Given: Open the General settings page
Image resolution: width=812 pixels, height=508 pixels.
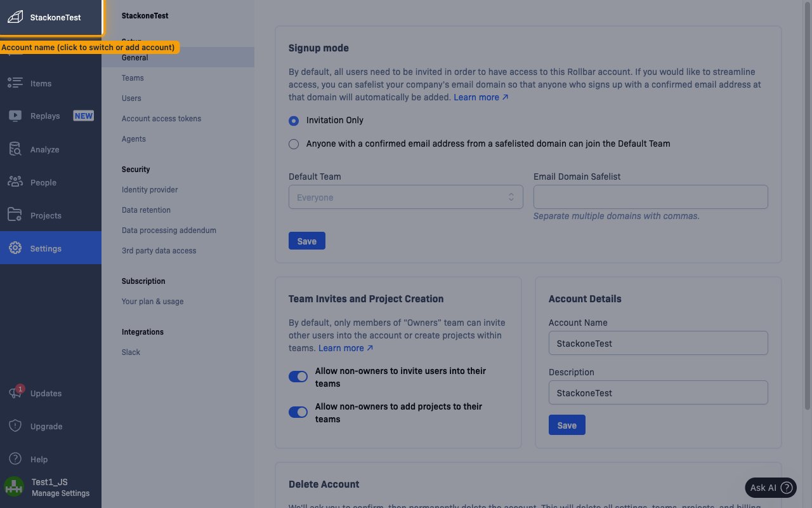Looking at the screenshot, I should (178, 58).
